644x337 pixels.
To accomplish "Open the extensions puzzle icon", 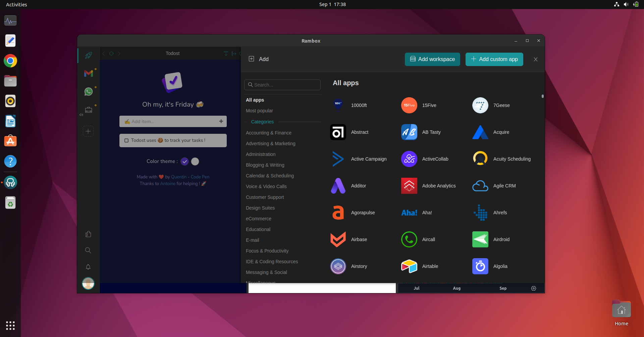I will (88, 234).
